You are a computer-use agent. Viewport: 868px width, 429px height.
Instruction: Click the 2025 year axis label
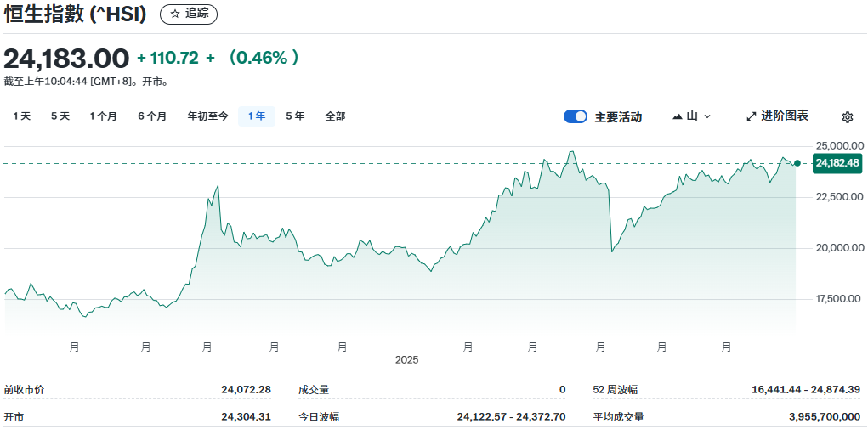click(x=407, y=360)
